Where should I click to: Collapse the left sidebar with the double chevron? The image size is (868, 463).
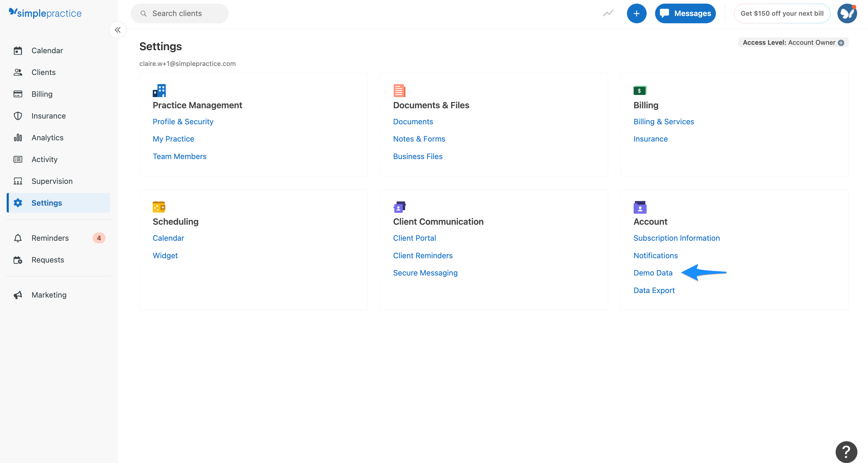[117, 30]
